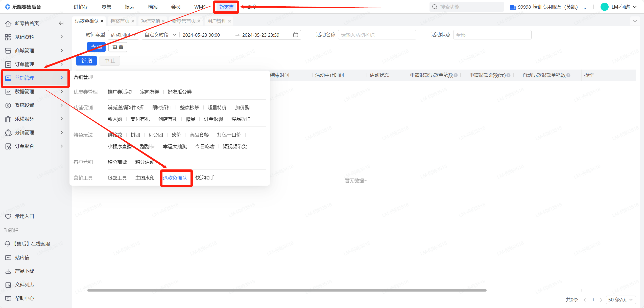Open 积分商城 link
The height and width of the screenshot is (308, 644).
point(117,162)
